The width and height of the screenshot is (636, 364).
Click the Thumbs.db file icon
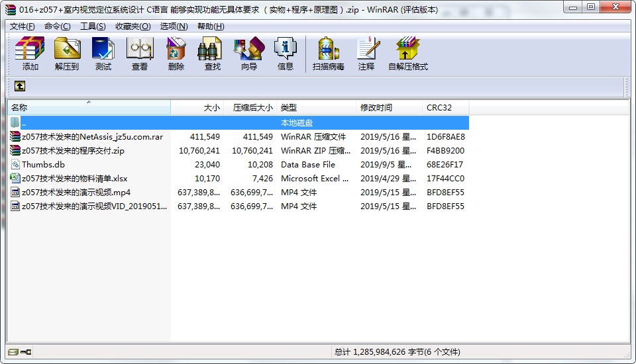(x=15, y=165)
